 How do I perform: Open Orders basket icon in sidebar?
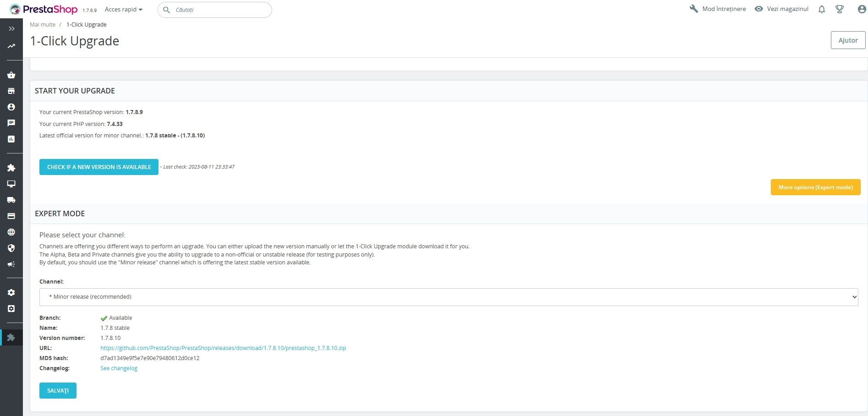pyautogui.click(x=11, y=75)
